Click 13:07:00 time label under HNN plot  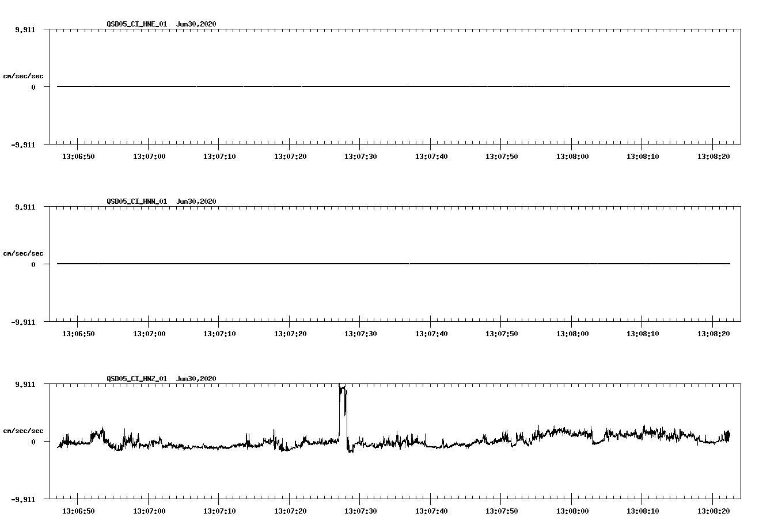click(149, 334)
